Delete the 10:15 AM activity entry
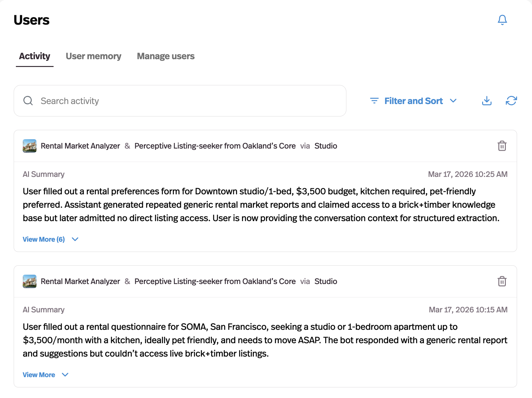 pos(501,281)
